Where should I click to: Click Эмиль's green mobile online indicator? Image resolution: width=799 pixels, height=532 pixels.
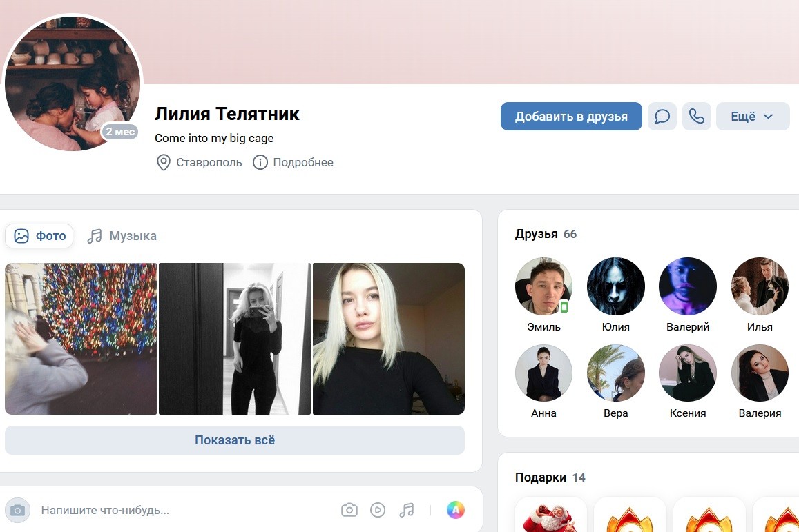[564, 307]
